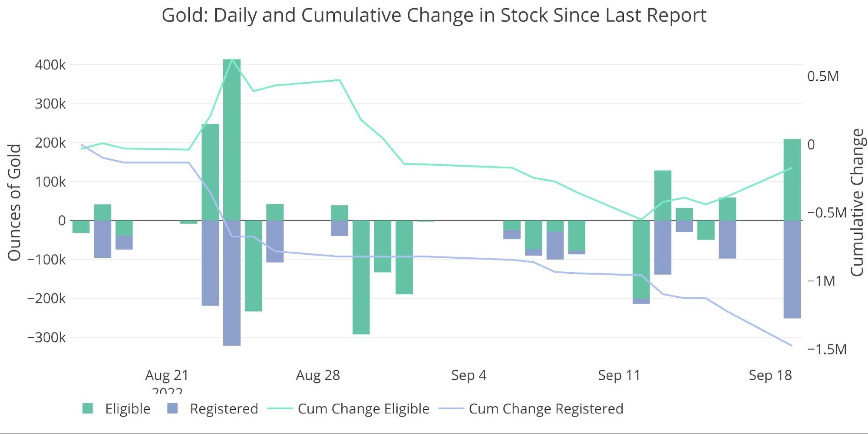Image resolution: width=868 pixels, height=434 pixels.
Task: Click the 400k left y-axis tick label
Action: point(50,65)
